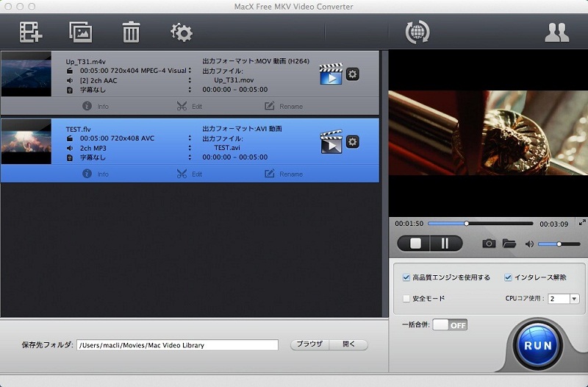Click the total time 00:03:09
588x387 pixels.
pyautogui.click(x=554, y=224)
